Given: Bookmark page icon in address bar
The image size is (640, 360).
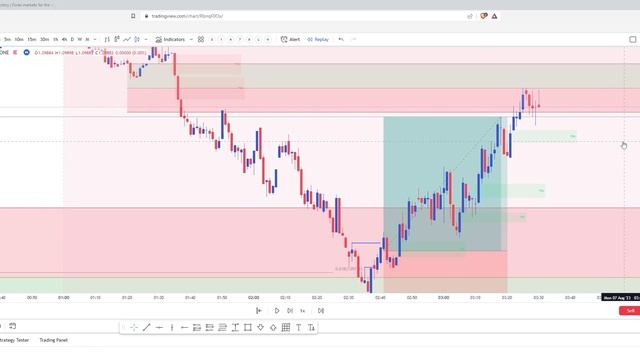Looking at the screenshot, I should (133, 16).
